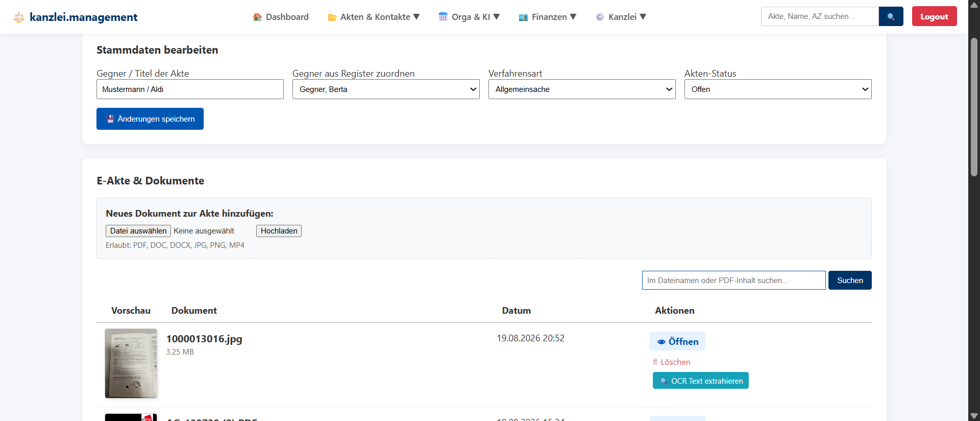Click the date 19.08.2026 20:52
Screen dimensions: 980x421
coord(530,338)
